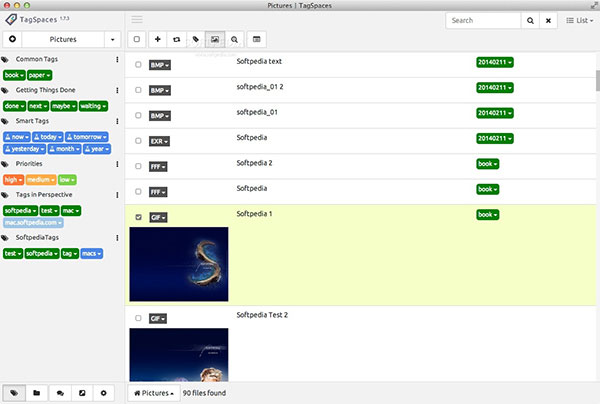This screenshot has height=404, width=600.
Task: Check the softpedia_01 row checkbox
Action: click(x=138, y=115)
